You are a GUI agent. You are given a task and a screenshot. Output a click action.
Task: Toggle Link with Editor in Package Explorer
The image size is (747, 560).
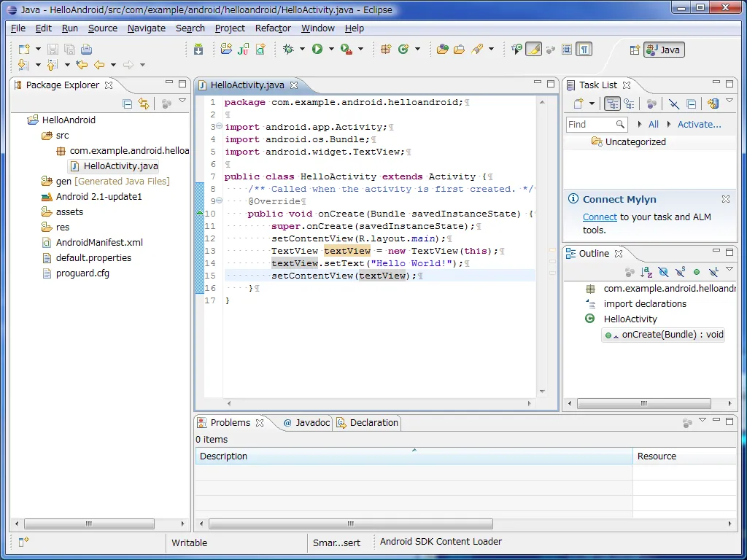point(144,104)
